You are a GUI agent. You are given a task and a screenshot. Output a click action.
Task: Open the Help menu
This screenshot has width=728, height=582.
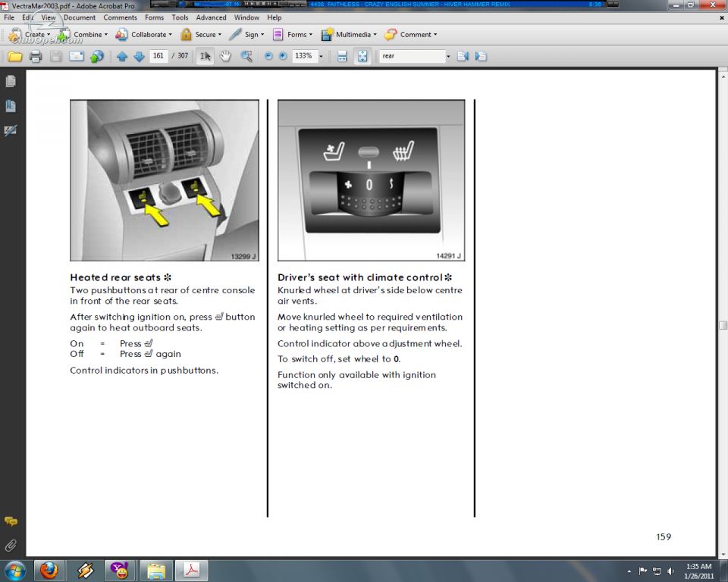(275, 17)
